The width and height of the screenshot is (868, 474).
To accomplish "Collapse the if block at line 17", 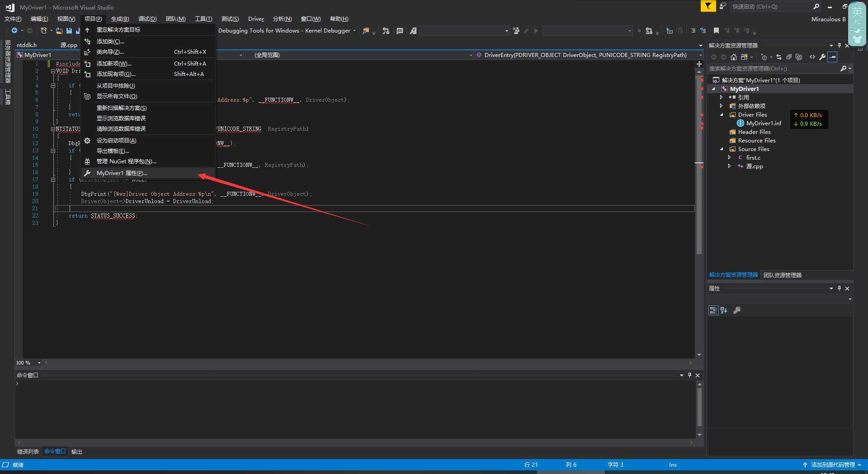I will tap(53, 180).
